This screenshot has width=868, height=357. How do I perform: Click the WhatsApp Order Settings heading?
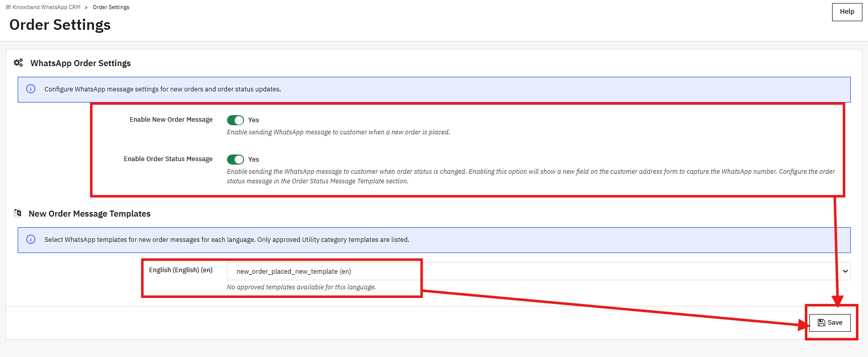[80, 63]
